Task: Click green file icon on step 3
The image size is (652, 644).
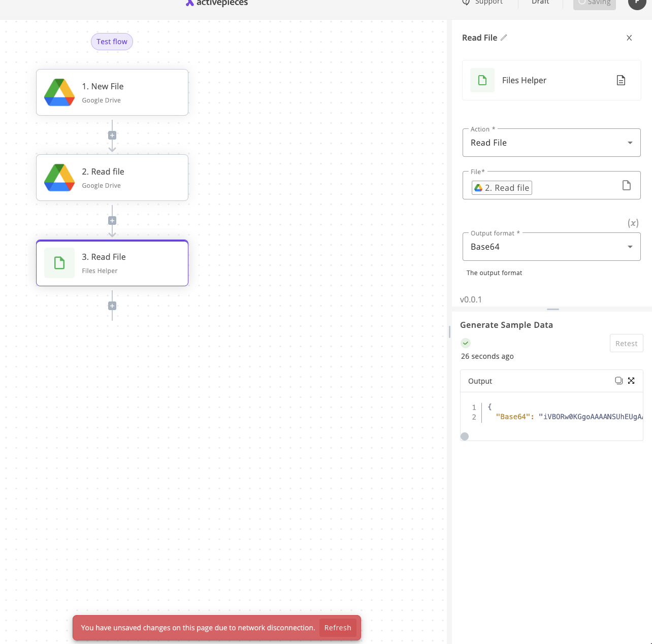Action: 59,263
